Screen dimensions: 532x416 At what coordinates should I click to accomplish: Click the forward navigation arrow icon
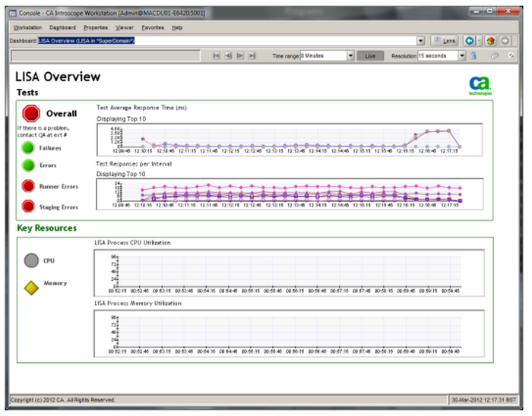[x=505, y=41]
